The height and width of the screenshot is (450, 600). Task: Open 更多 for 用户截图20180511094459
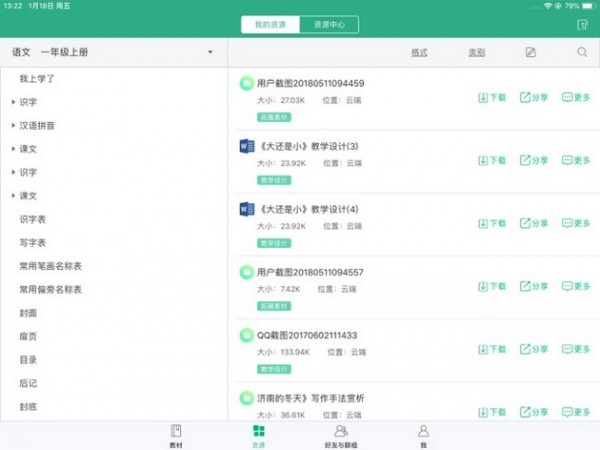click(x=576, y=97)
